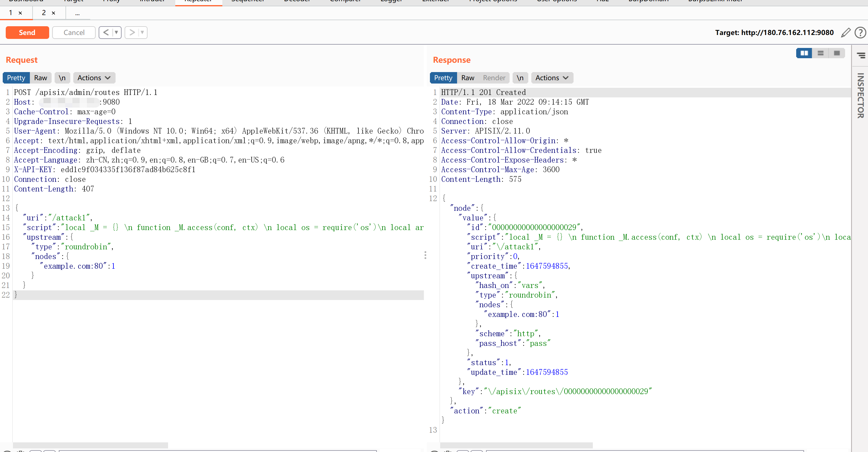Choose side-by-side layout icon

pos(804,53)
